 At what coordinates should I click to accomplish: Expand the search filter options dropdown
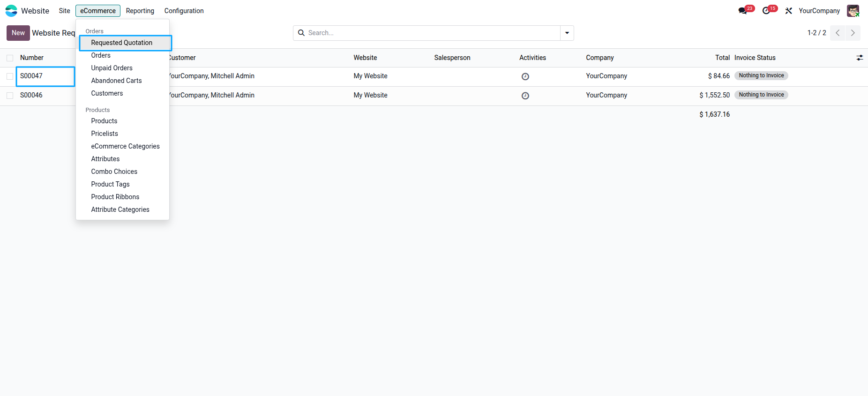[567, 33]
